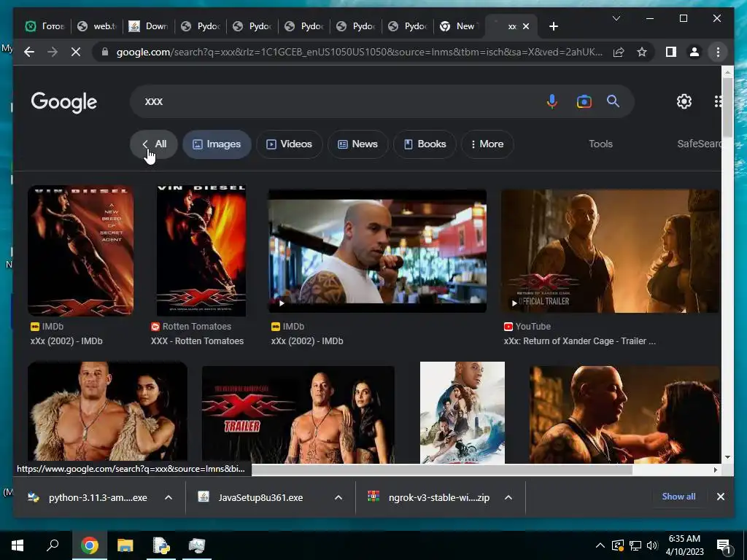This screenshot has width=747, height=560.
Task: Expand python-3.11.3 download options
Action: pos(169,497)
